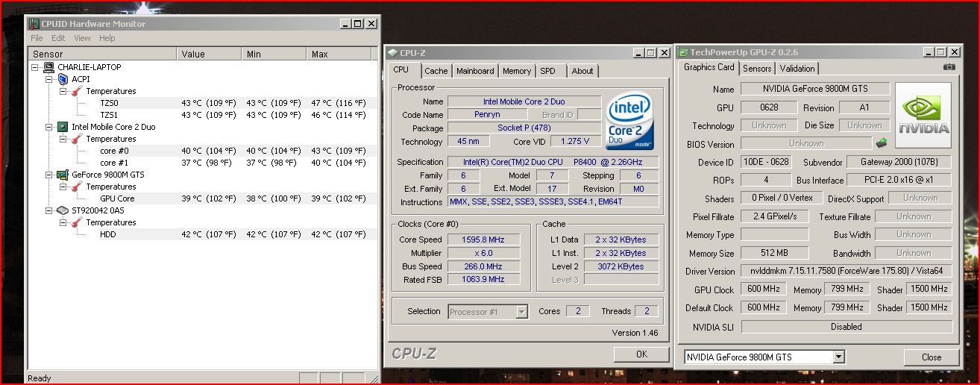Collapse the ACPI Temperatures node
This screenshot has width=980, height=385.
click(63, 91)
